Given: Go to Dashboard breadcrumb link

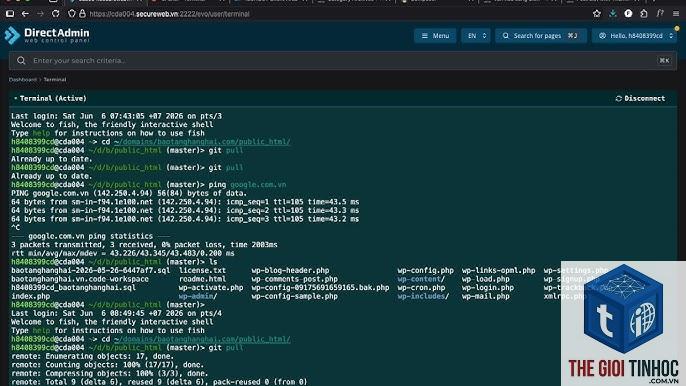Looking at the screenshot, I should coord(23,80).
